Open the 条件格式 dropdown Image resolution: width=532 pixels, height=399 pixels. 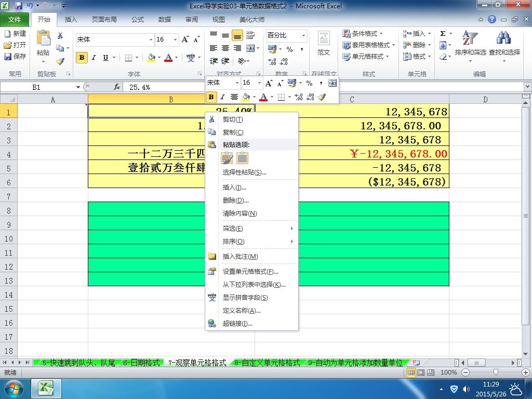pyautogui.click(x=362, y=34)
